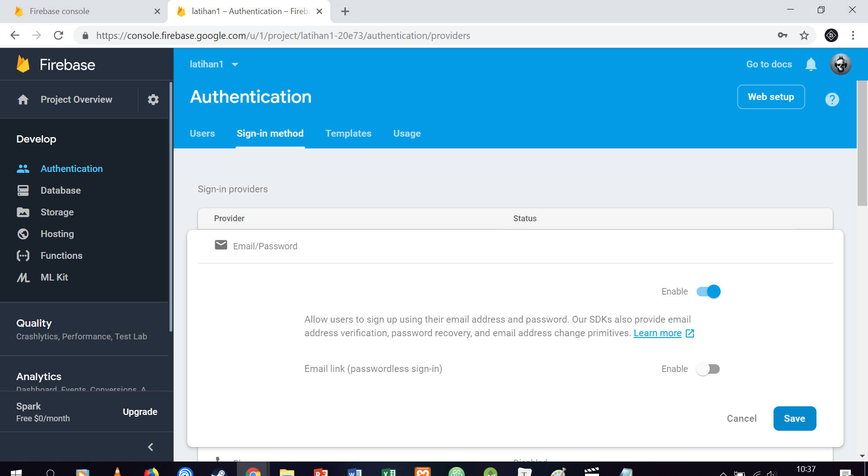Click the Web setup button
Screen dimensions: 868x476
(x=771, y=97)
